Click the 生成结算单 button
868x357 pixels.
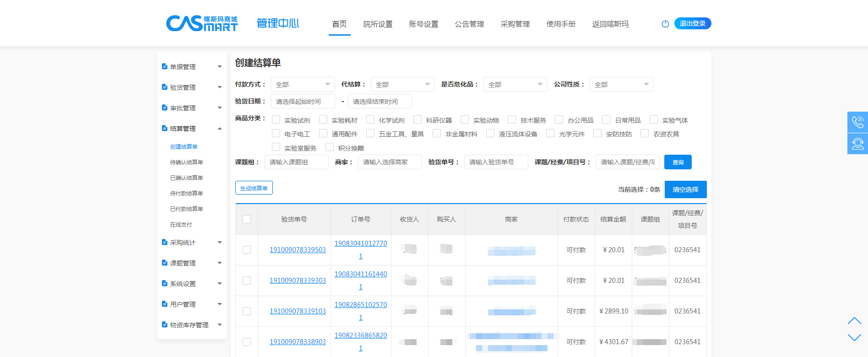(254, 188)
